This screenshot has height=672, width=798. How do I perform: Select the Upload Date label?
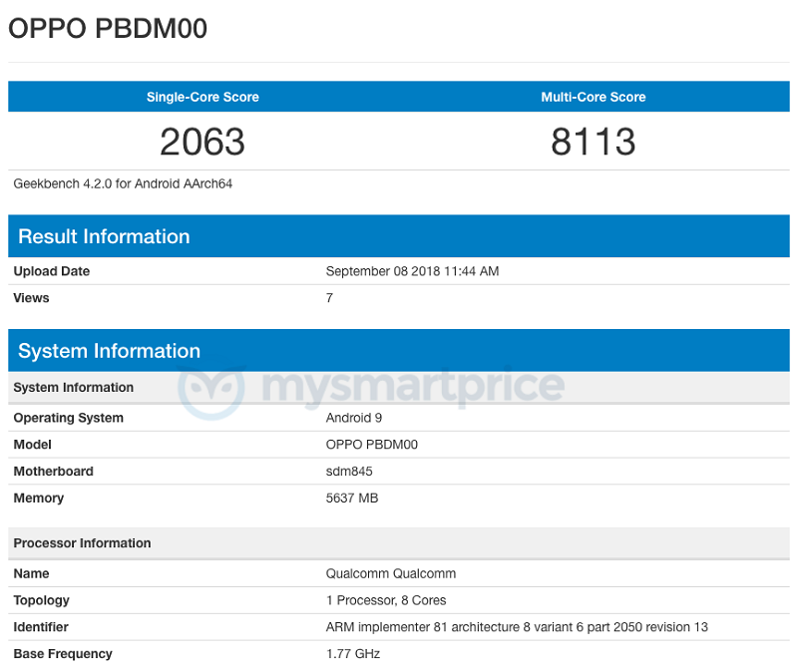52,271
